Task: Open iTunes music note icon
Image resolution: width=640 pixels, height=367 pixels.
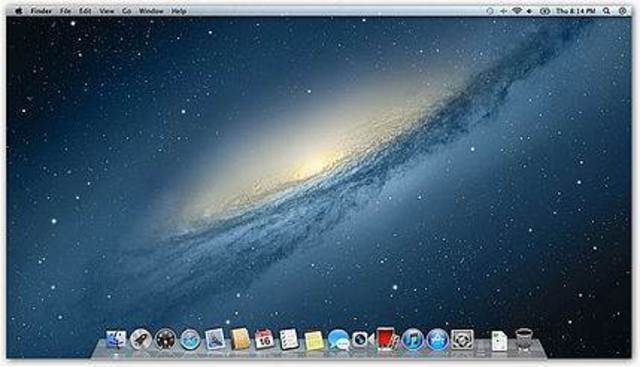Action: (x=413, y=340)
